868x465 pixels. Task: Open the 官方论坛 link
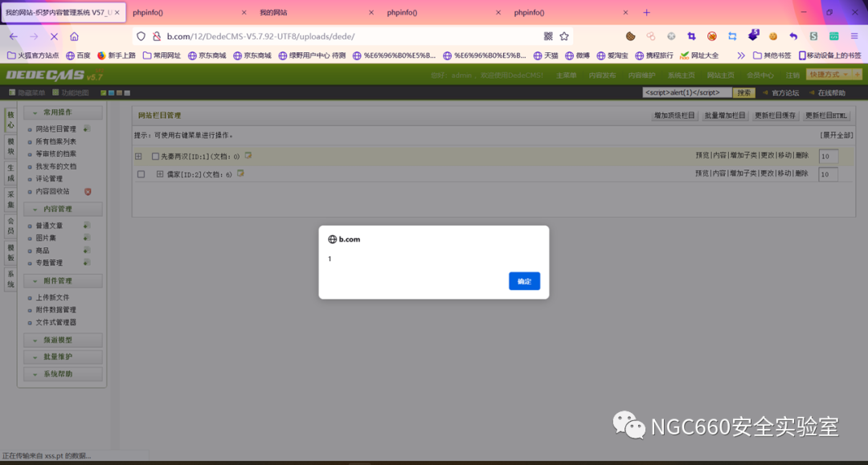coord(785,93)
